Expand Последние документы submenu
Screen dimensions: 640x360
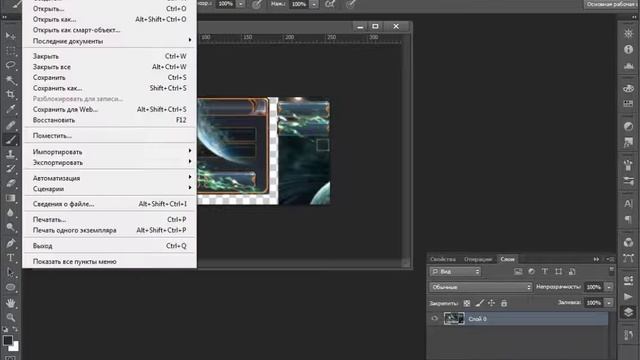[109, 41]
